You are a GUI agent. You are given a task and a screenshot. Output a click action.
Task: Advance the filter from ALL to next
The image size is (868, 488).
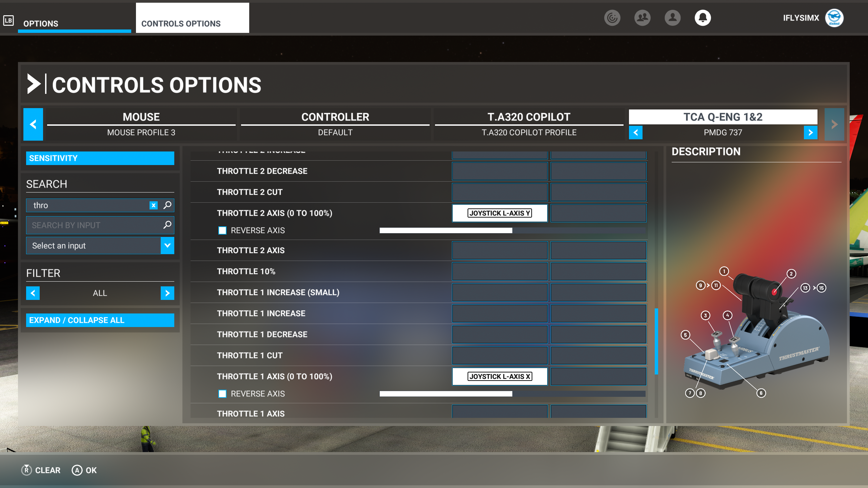click(x=167, y=293)
